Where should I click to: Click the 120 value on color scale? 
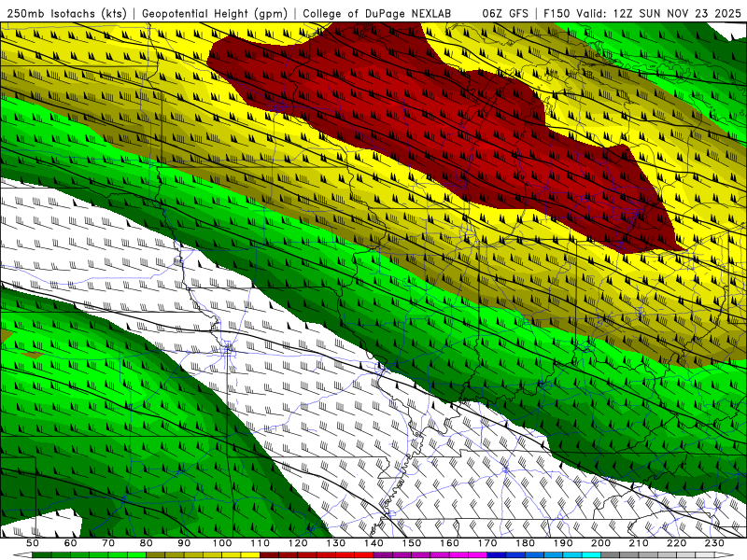[298, 543]
